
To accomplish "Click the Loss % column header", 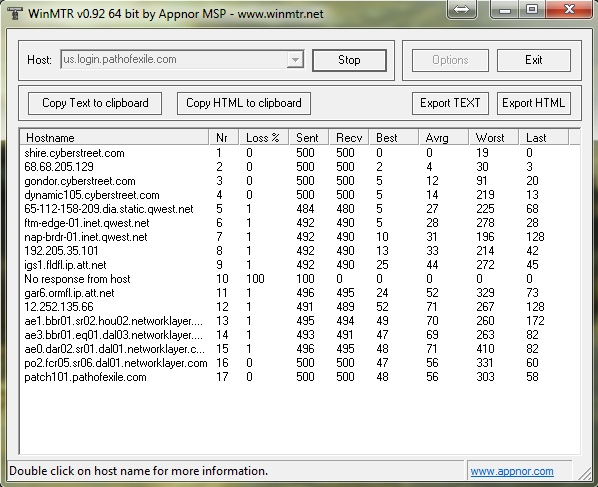I will coord(264,138).
